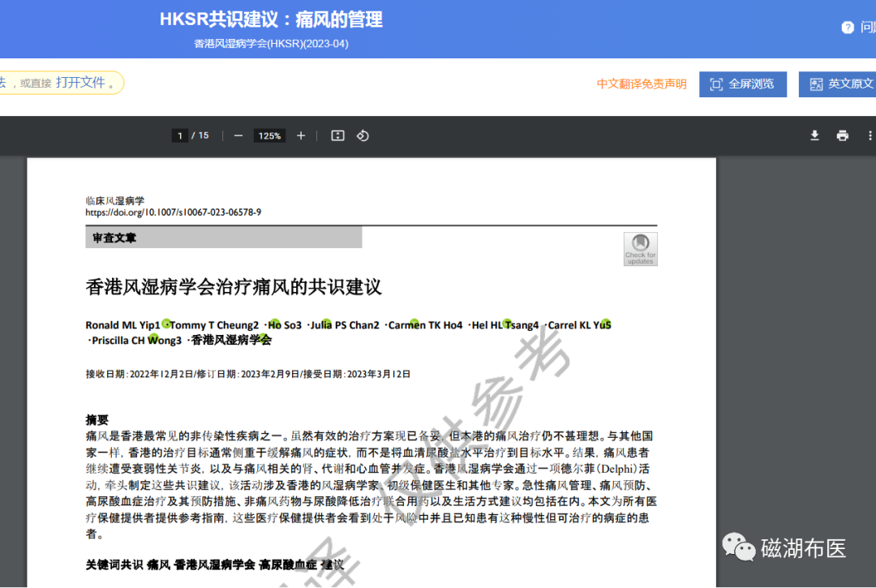The image size is (876, 588).
Task: Rotate the PDF document counterclockwise
Action: pyautogui.click(x=363, y=135)
